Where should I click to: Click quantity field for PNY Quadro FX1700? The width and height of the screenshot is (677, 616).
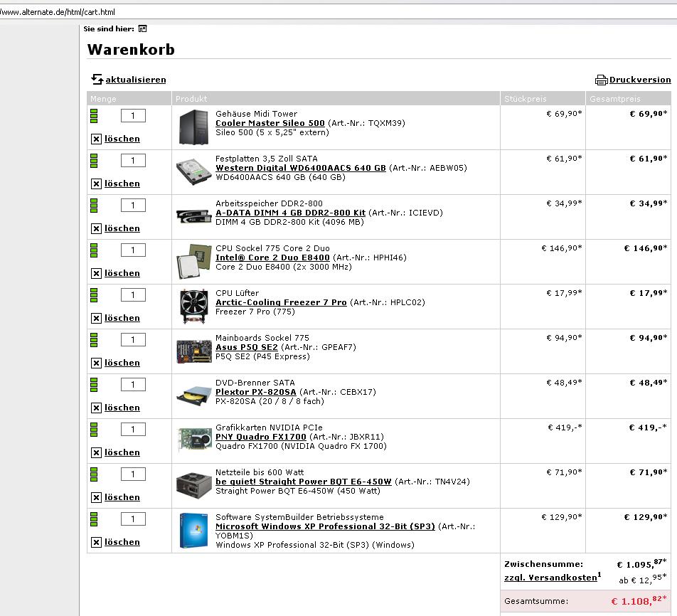[x=133, y=430]
